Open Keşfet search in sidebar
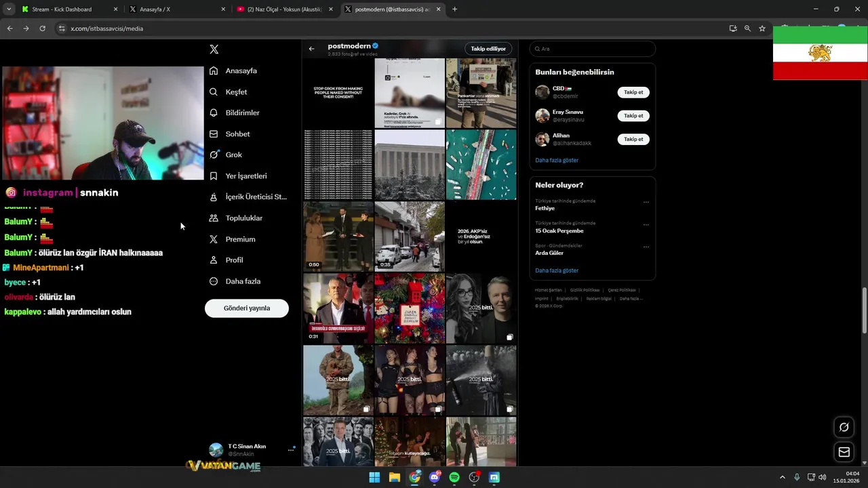This screenshot has width=868, height=488. tap(229, 91)
